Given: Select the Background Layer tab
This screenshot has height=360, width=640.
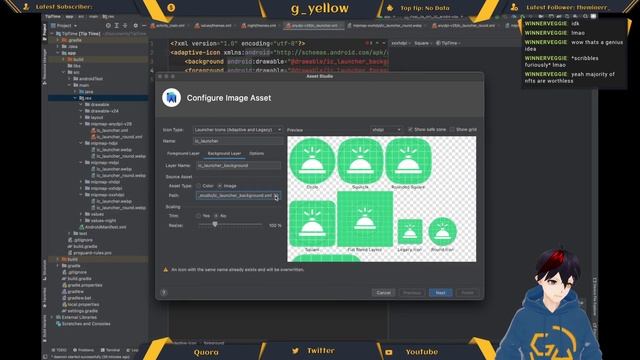Looking at the screenshot, I should click(x=224, y=153).
